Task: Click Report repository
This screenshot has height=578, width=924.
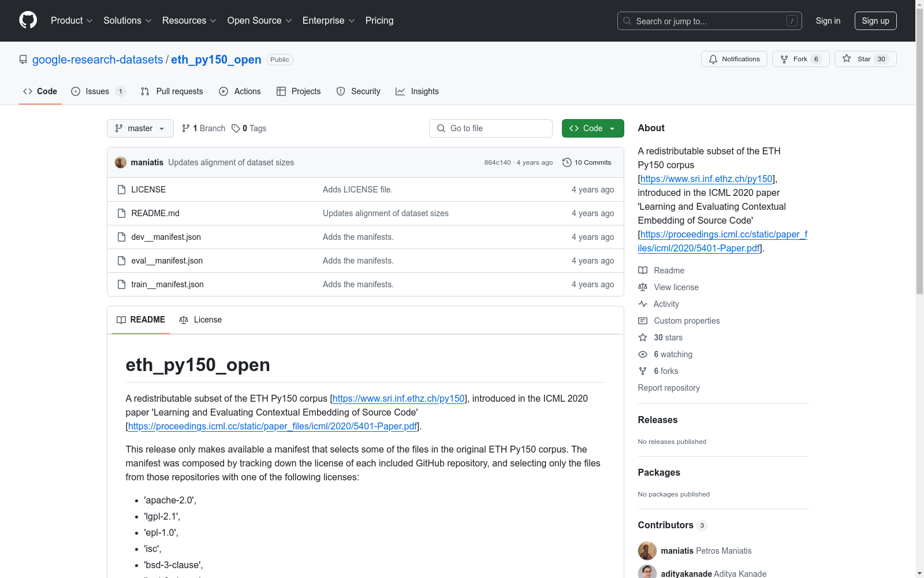Action: tap(669, 388)
